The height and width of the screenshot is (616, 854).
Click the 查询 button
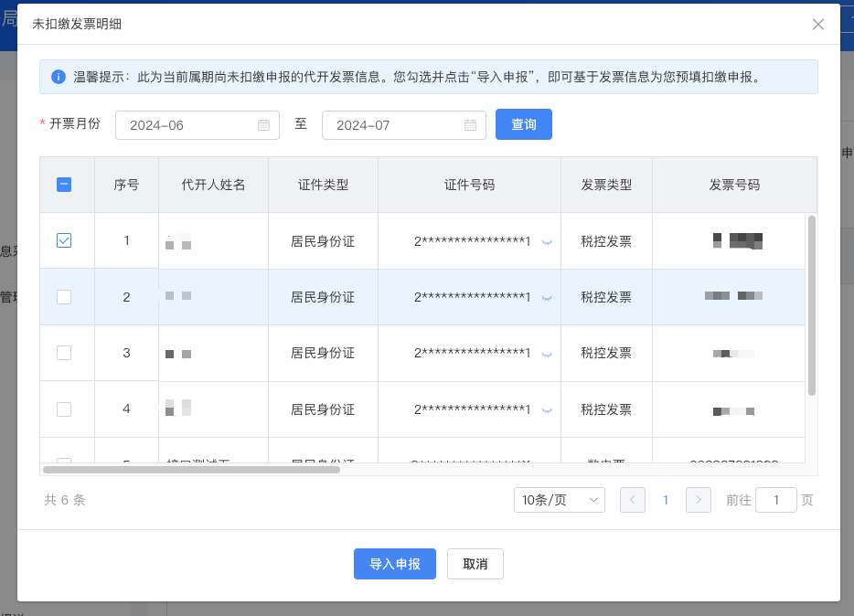(x=524, y=124)
